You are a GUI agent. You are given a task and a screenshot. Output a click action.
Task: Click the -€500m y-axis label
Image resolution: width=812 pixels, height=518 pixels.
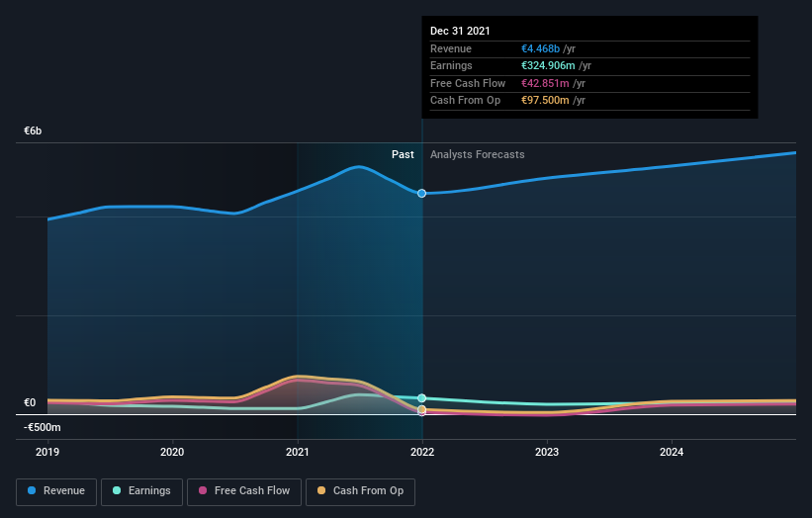(43, 427)
